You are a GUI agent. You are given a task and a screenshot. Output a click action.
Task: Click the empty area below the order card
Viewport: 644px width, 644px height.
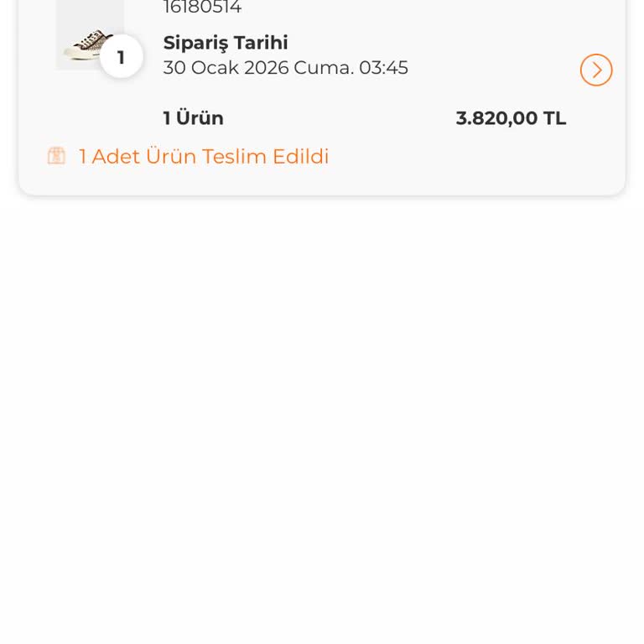[322, 411]
